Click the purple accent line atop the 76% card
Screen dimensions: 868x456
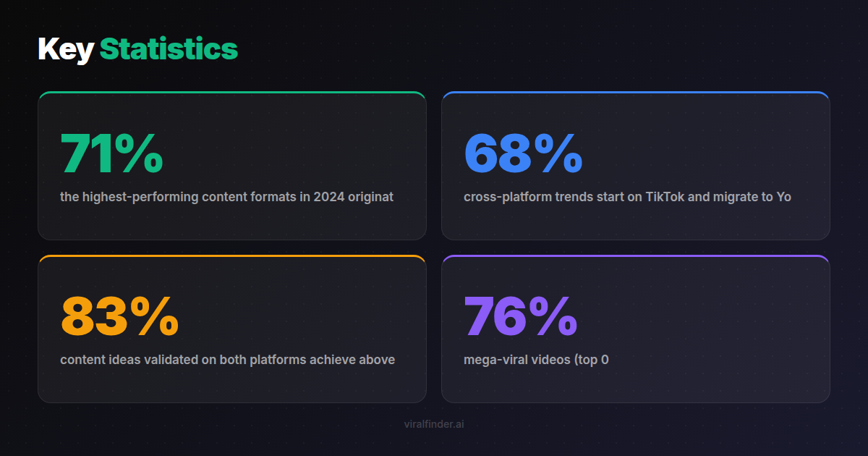[x=635, y=256]
